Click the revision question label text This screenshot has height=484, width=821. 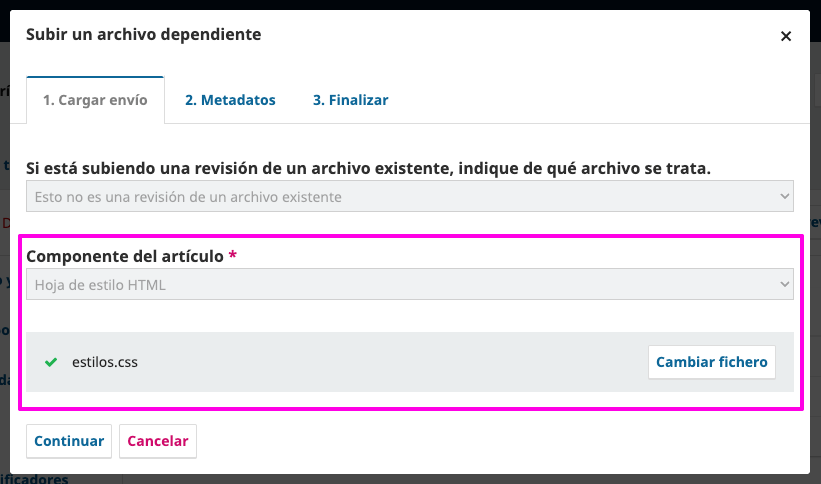click(x=368, y=168)
